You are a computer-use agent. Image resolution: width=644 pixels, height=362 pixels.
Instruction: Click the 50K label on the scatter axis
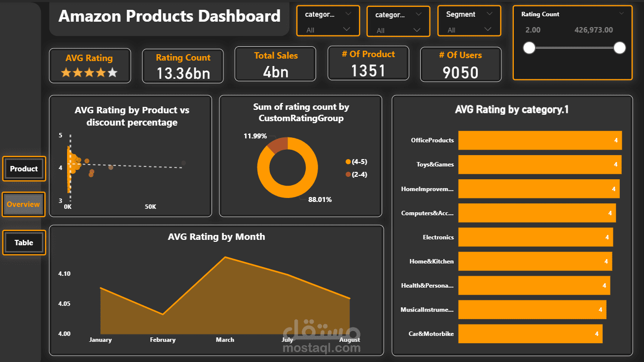point(150,207)
